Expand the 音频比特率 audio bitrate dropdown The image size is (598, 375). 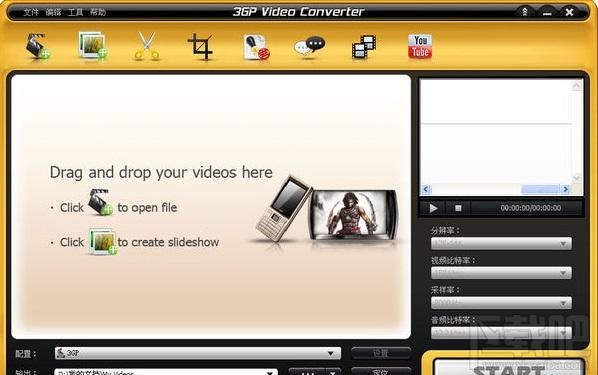tap(501, 333)
